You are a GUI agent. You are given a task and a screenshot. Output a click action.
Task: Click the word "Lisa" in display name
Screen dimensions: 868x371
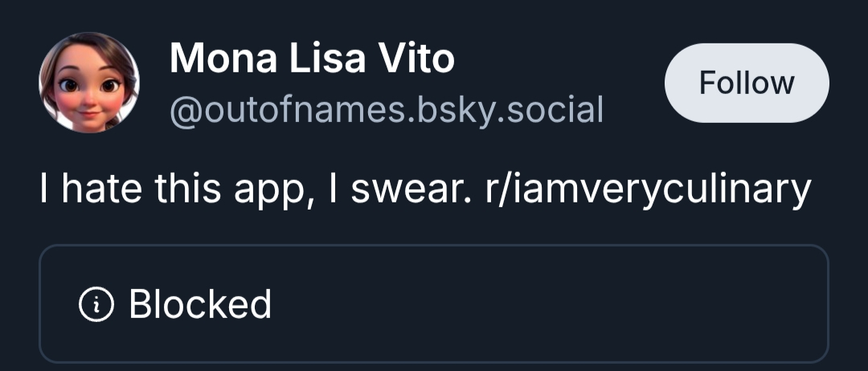coord(321,59)
